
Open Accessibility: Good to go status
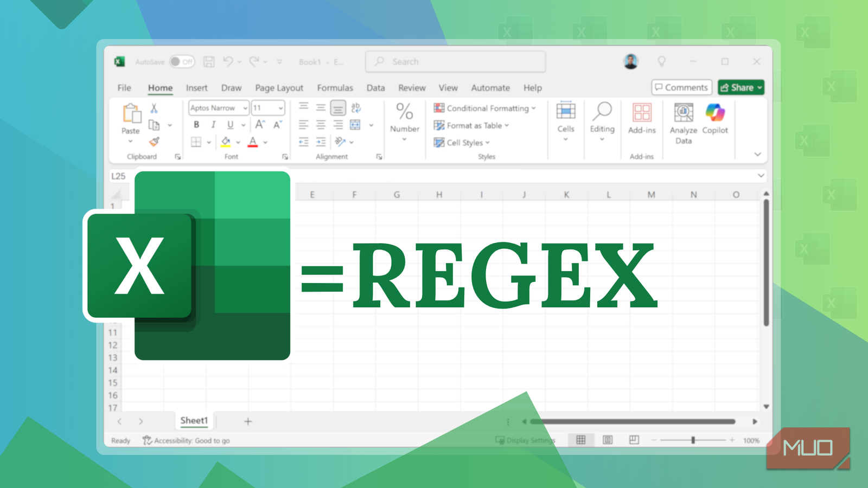tap(186, 440)
